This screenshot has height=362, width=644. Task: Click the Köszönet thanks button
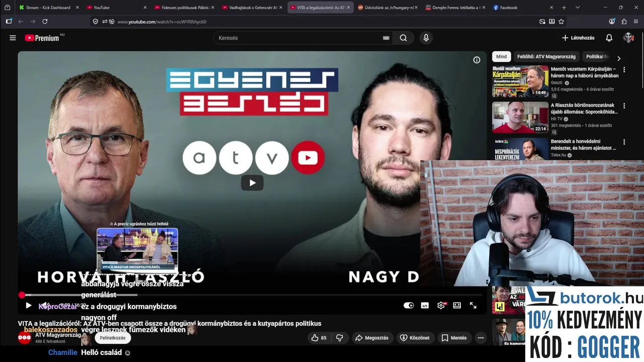[x=415, y=338]
